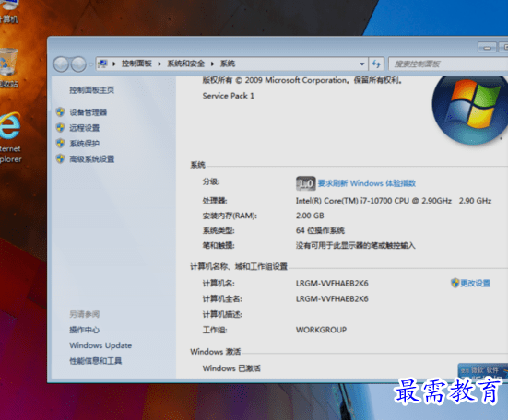The width and height of the screenshot is (508, 420).
Task: Open 设备管理器 link
Action: pyautogui.click(x=88, y=112)
